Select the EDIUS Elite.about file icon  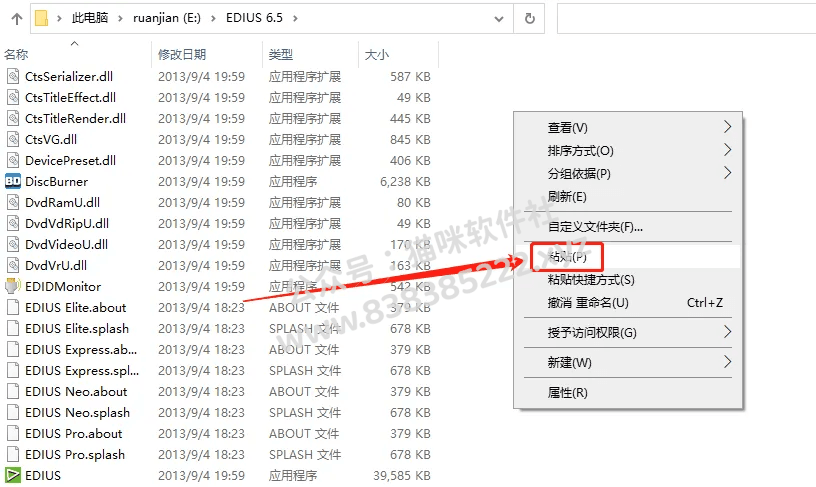[x=13, y=307]
